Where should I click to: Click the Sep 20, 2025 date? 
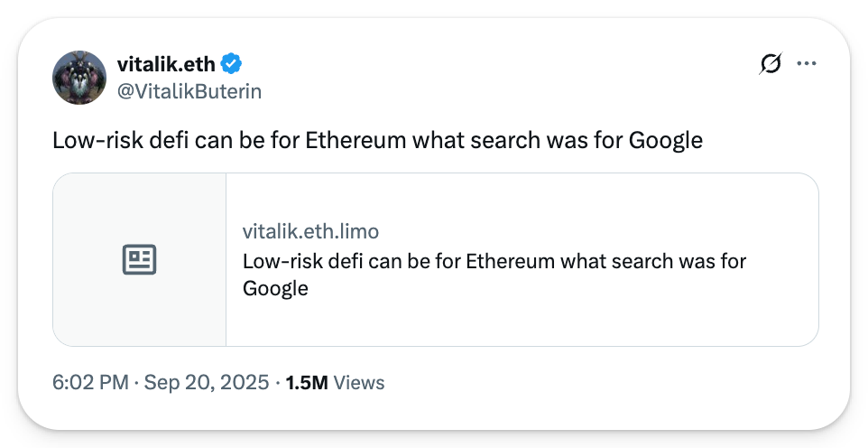click(206, 383)
